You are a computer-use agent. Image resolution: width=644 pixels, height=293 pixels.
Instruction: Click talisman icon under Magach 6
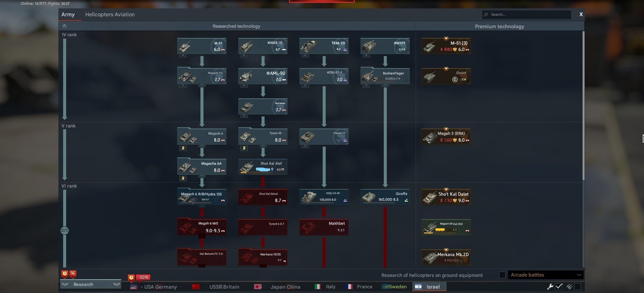tap(183, 148)
